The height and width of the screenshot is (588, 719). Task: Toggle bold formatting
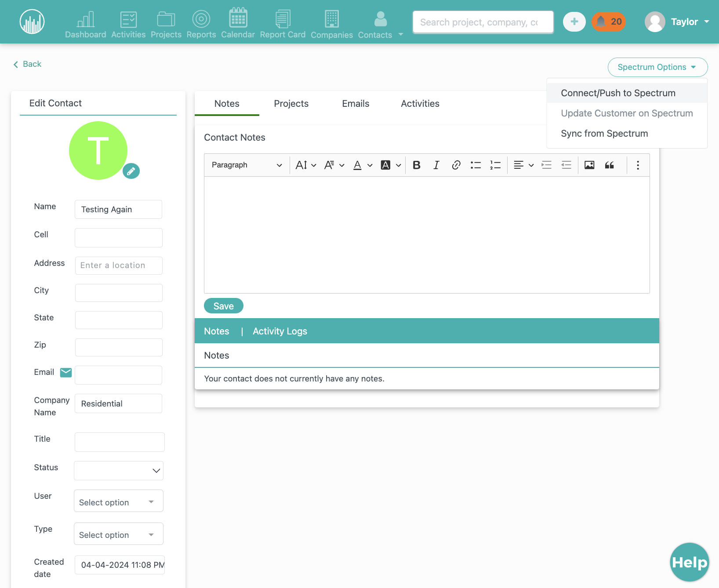coord(417,165)
